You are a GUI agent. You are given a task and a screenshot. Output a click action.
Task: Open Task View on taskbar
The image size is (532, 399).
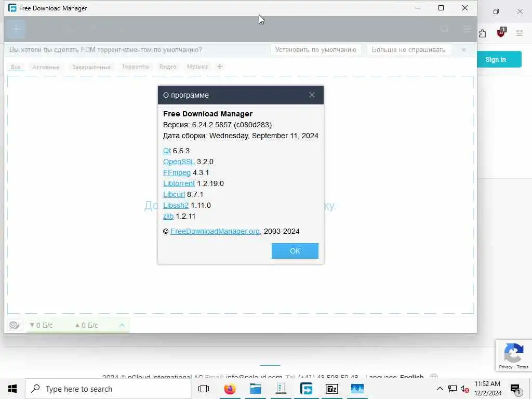[204, 389]
